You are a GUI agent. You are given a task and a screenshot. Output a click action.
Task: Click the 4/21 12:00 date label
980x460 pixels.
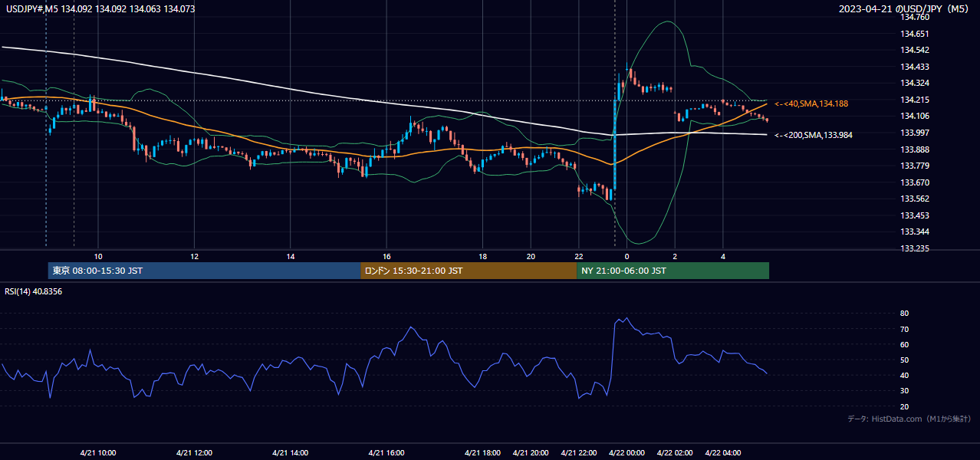tap(194, 453)
